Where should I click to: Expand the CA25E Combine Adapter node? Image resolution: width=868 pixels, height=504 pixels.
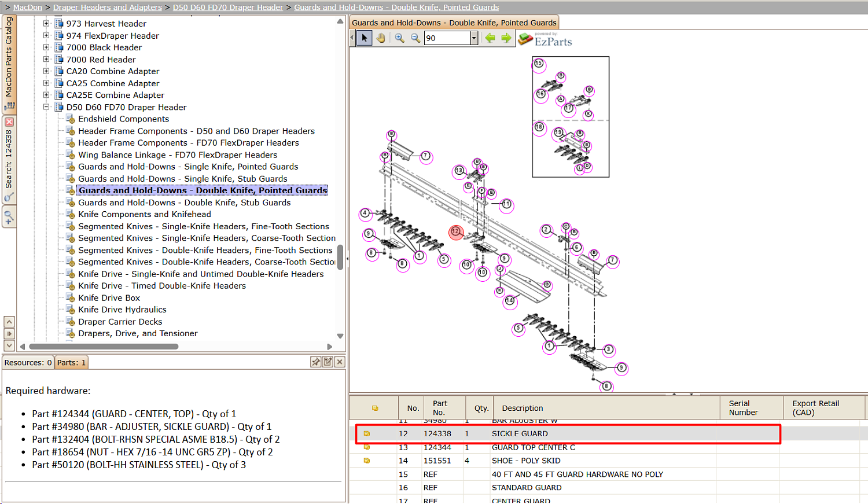click(46, 95)
